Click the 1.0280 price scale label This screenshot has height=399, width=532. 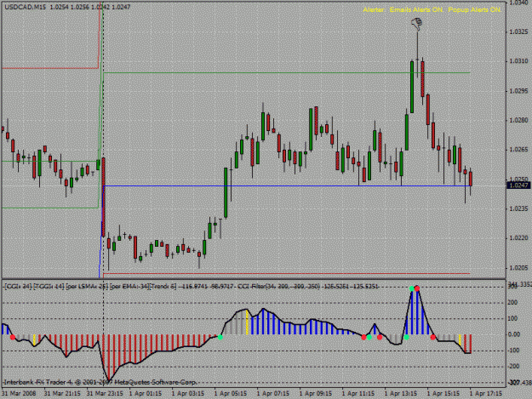click(x=519, y=120)
